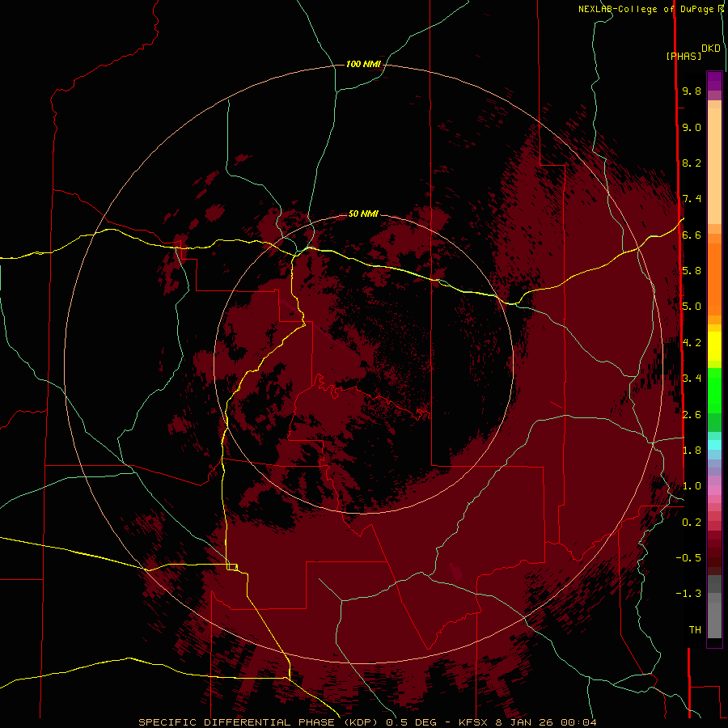The image size is (728, 728).
Task: Click the 5.8 value on the color scale
Action: click(x=692, y=271)
